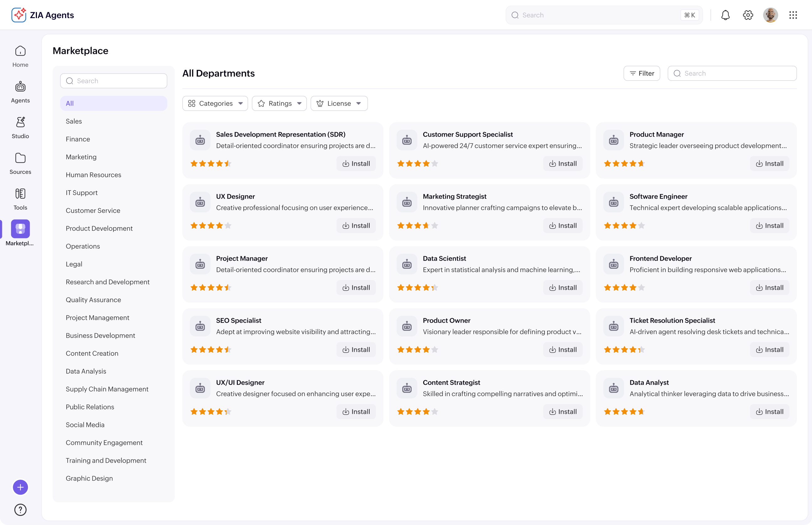Click the Content Strategist agent icon
812x525 pixels.
click(407, 388)
